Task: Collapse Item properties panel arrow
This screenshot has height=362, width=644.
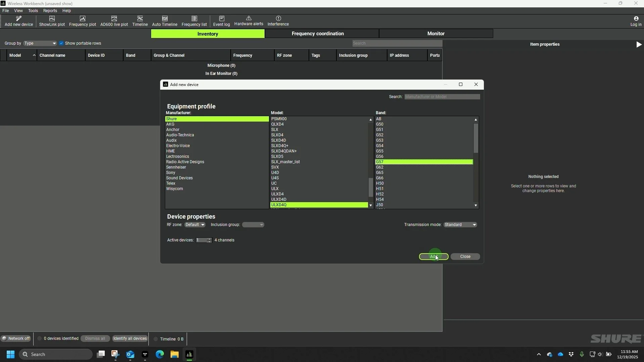Action: [x=639, y=44]
